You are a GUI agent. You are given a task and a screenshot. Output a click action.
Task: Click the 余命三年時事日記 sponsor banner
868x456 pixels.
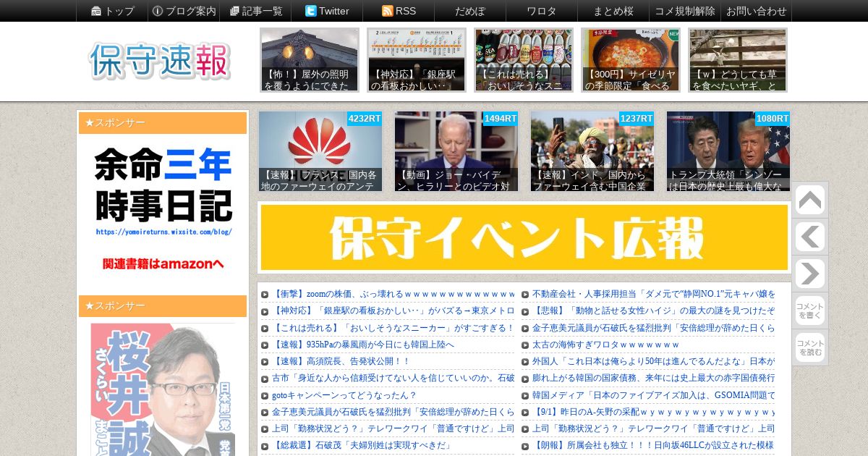[x=163, y=210]
